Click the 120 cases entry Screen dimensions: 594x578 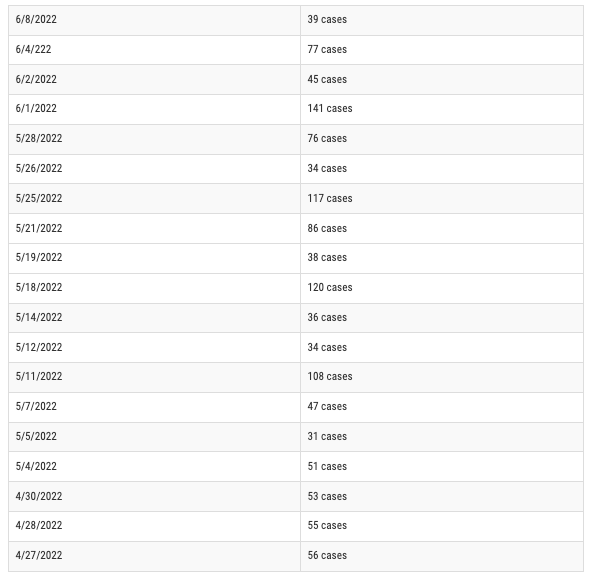[x=442, y=288]
